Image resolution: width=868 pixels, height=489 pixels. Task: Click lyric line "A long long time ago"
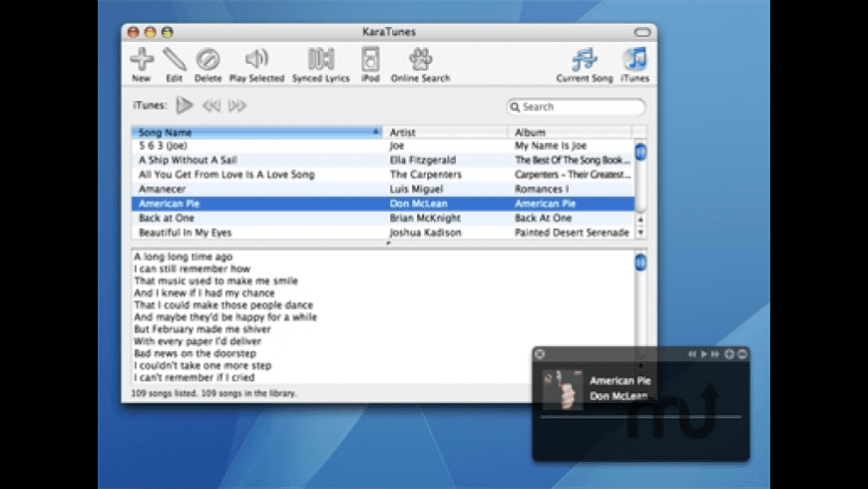184,256
